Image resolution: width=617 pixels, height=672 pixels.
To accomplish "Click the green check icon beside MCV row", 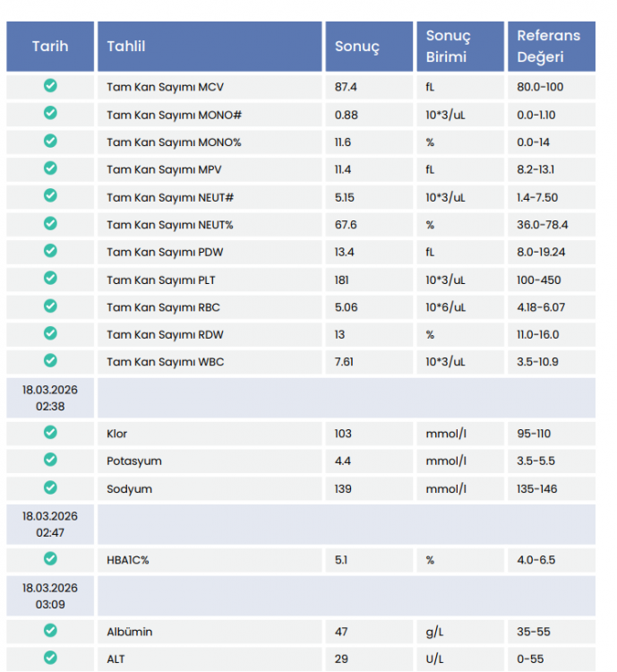I will [x=50, y=86].
